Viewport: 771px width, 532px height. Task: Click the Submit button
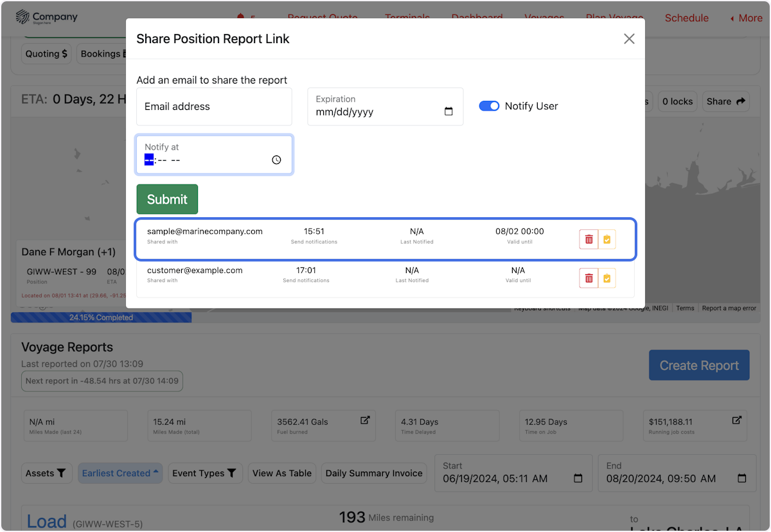(167, 199)
